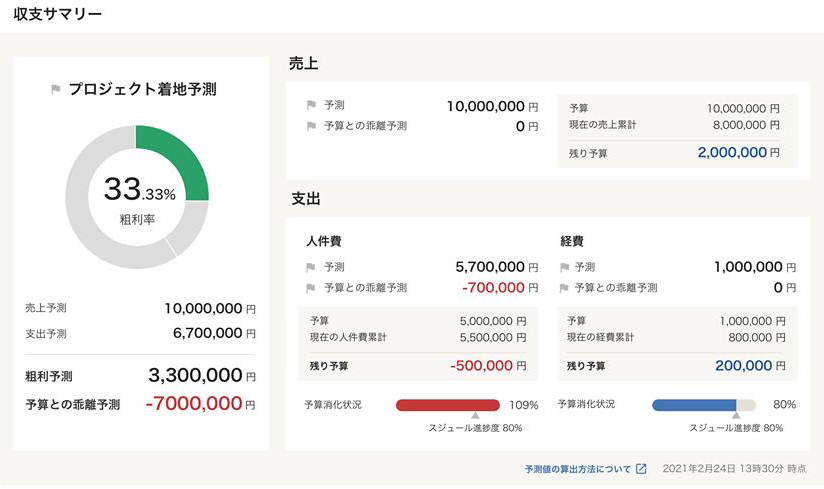Click the flag beside 人件費 予算との乖離予測
Image resolution: width=824 pixels, height=489 pixels.
tap(311, 288)
